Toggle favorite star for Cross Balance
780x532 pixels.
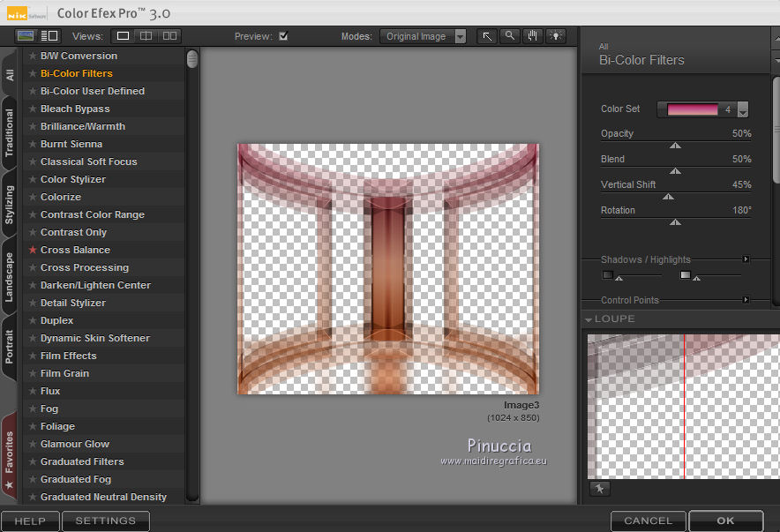(x=33, y=251)
